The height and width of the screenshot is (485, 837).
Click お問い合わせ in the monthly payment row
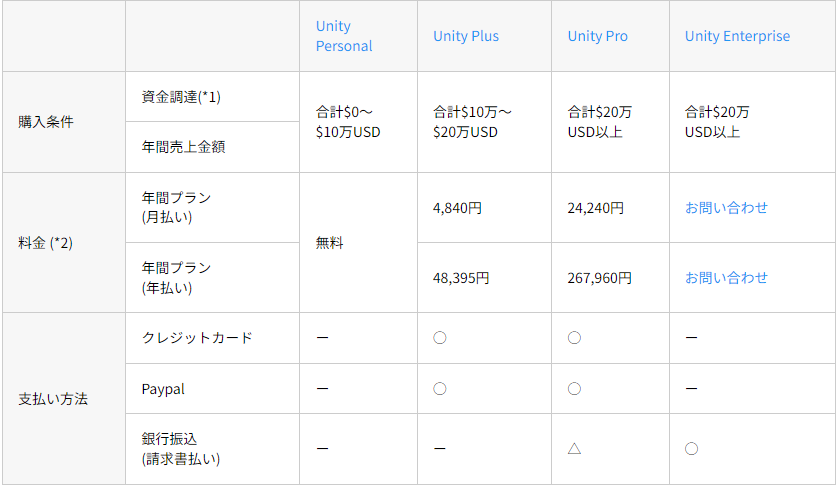(x=726, y=208)
